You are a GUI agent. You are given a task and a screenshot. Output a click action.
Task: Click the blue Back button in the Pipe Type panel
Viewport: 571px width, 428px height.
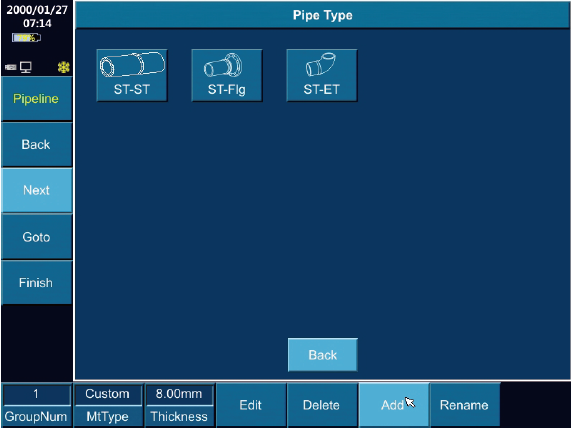pos(323,355)
